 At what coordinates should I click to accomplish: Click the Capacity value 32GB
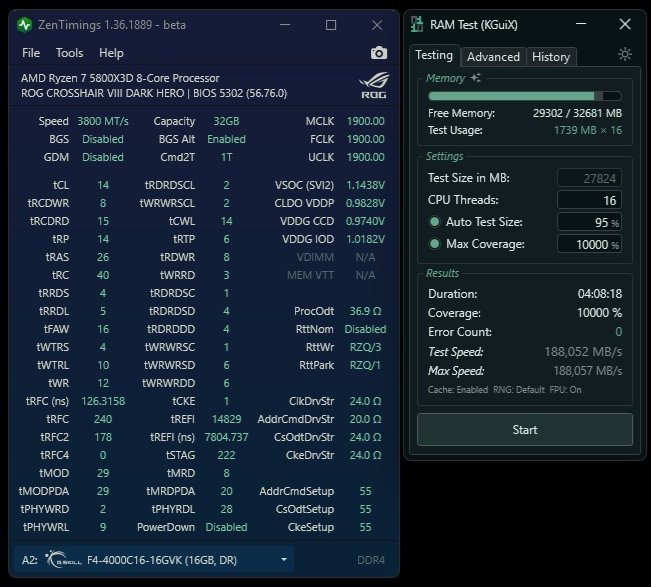226,121
